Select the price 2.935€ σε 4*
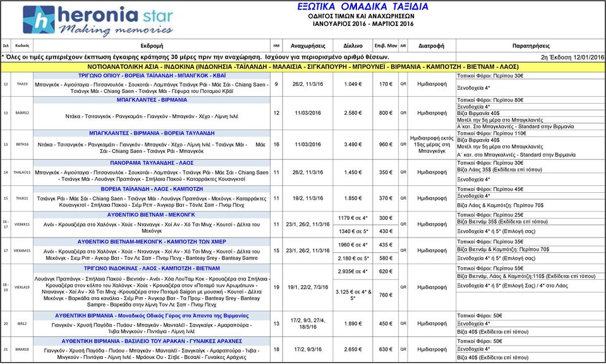This screenshot has width=606, height=364. (353, 271)
